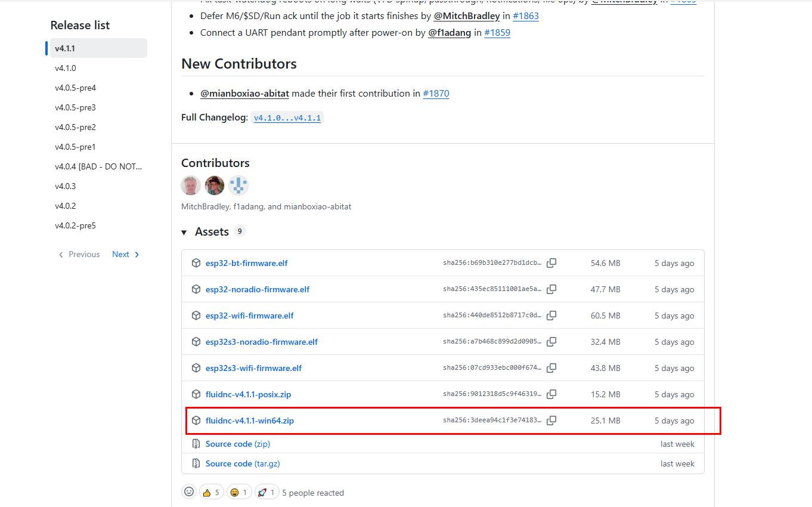Copy sha256 hash for esp32-wifi-firmware.elf
The image size is (812, 507).
[x=551, y=316]
